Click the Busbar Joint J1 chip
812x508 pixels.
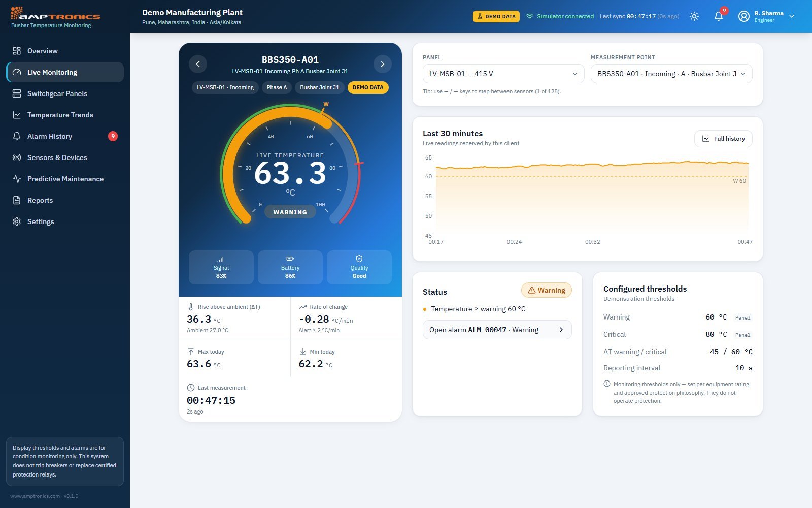point(319,87)
